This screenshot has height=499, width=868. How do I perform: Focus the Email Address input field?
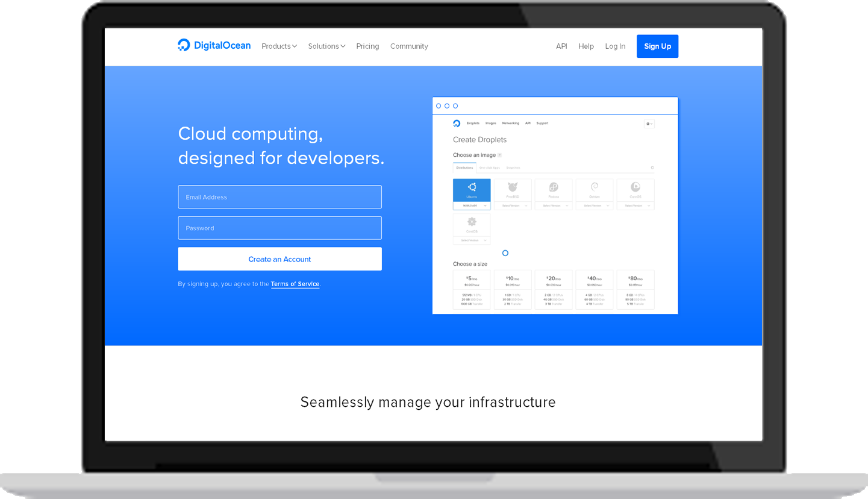[x=279, y=197]
